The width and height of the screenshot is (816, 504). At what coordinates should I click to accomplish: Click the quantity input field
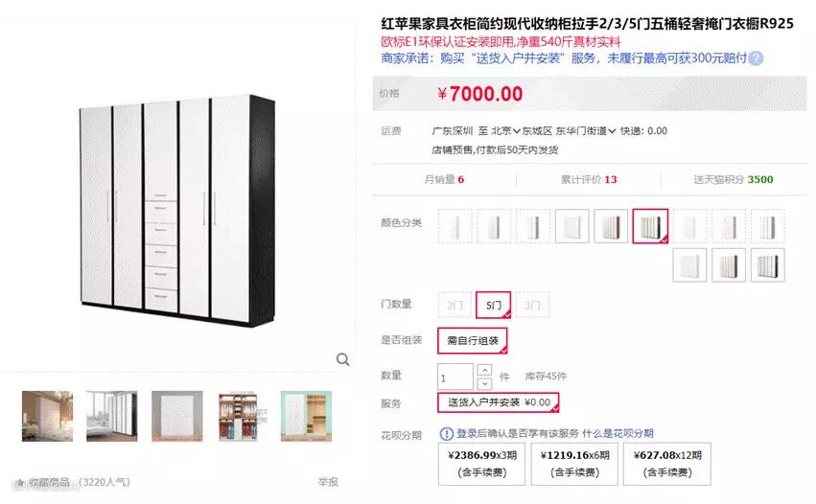tap(455, 377)
